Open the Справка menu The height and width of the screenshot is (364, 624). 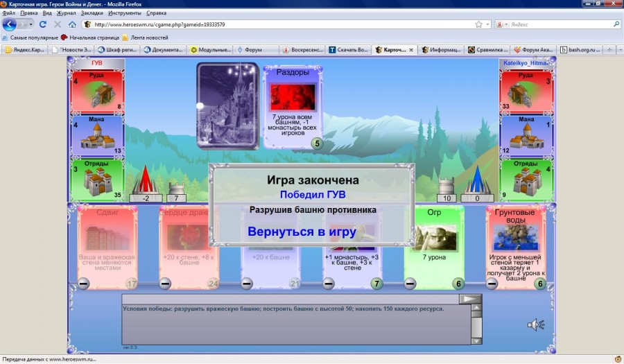pos(157,12)
